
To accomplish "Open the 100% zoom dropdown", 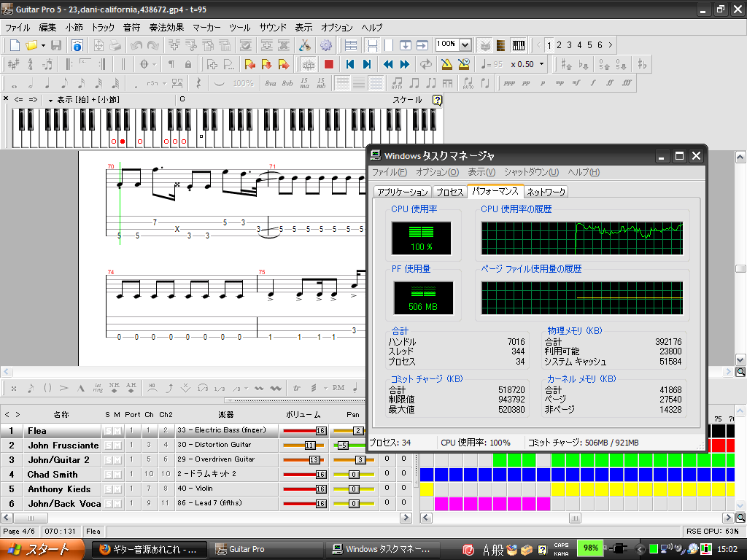I will 465,45.
